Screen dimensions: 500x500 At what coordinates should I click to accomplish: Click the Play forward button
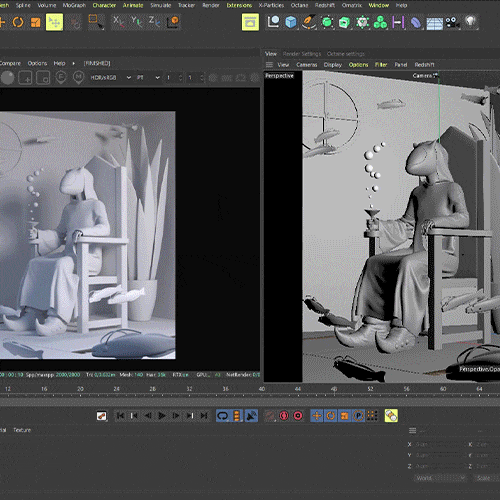[162, 416]
